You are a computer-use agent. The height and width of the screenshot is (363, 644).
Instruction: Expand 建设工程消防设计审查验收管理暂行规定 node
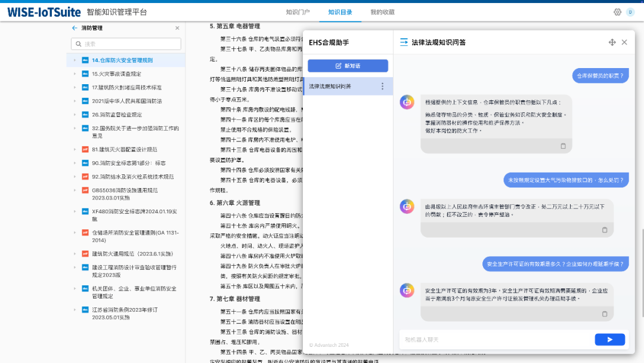[75, 267]
